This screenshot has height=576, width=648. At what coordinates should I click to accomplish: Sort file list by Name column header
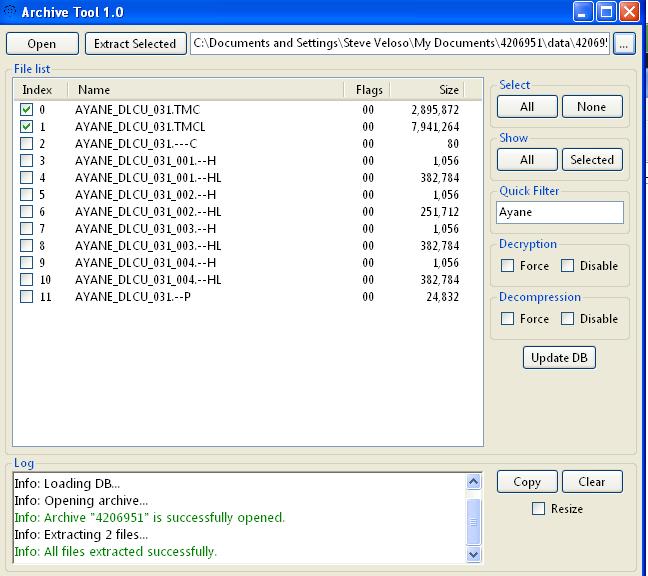click(x=200, y=90)
